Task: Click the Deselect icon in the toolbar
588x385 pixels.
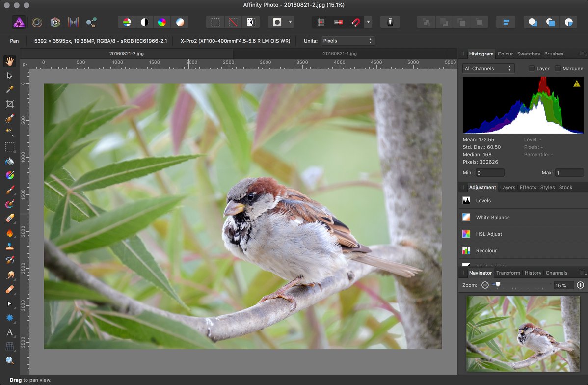Action: 233,22
